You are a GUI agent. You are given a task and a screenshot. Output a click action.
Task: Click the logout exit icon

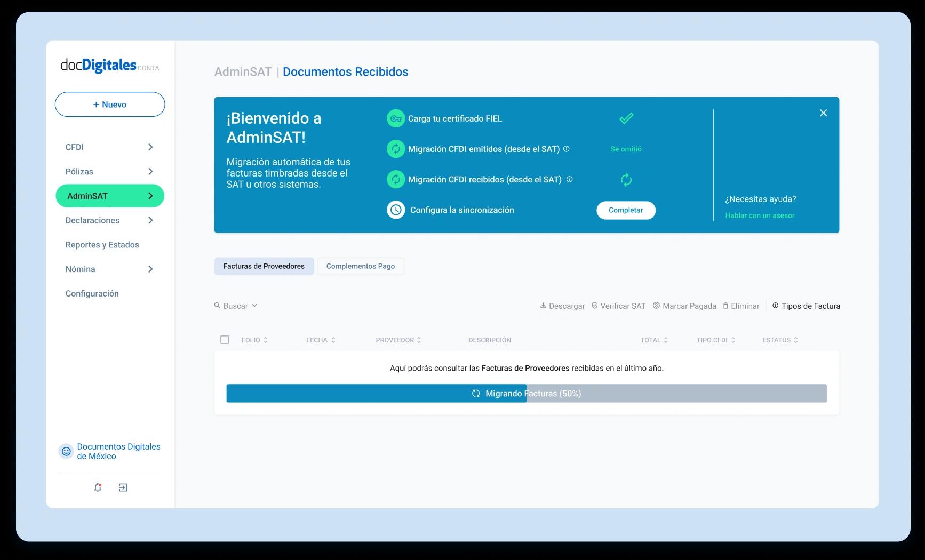point(123,487)
